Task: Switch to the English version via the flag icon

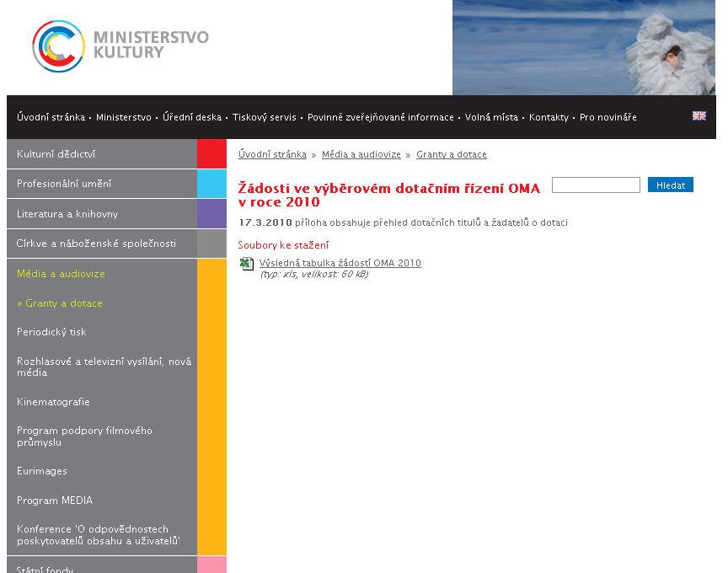Action: [699, 115]
